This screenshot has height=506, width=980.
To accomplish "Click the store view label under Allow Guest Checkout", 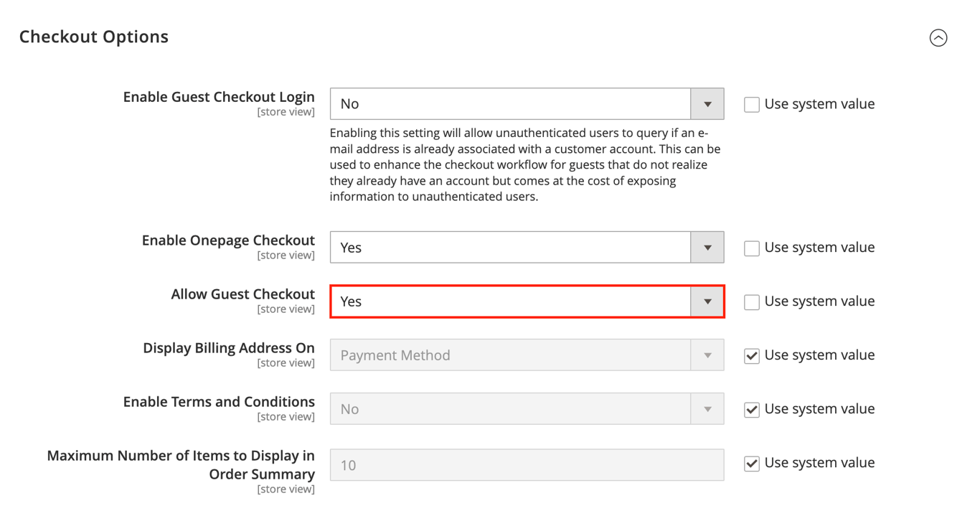I will coord(286,309).
